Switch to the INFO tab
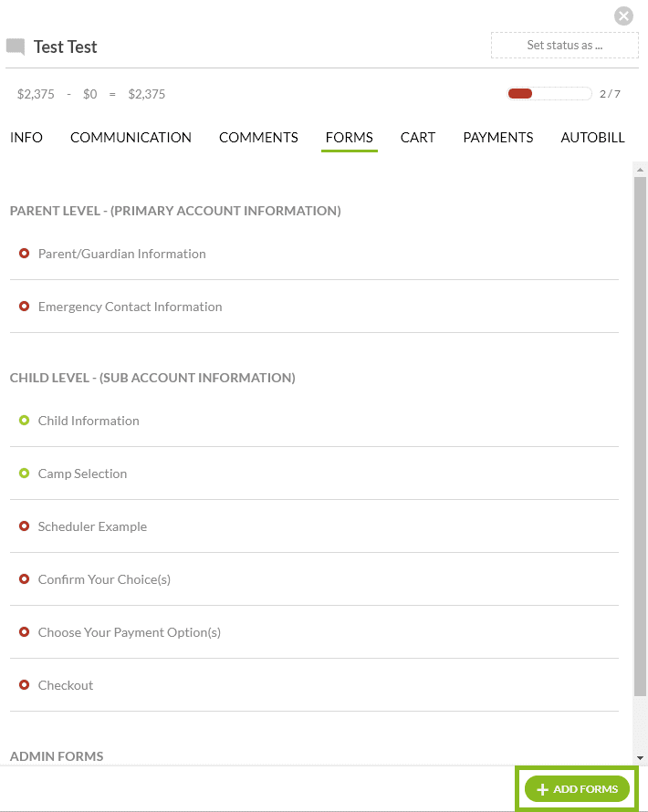The height and width of the screenshot is (812, 648). 26,138
